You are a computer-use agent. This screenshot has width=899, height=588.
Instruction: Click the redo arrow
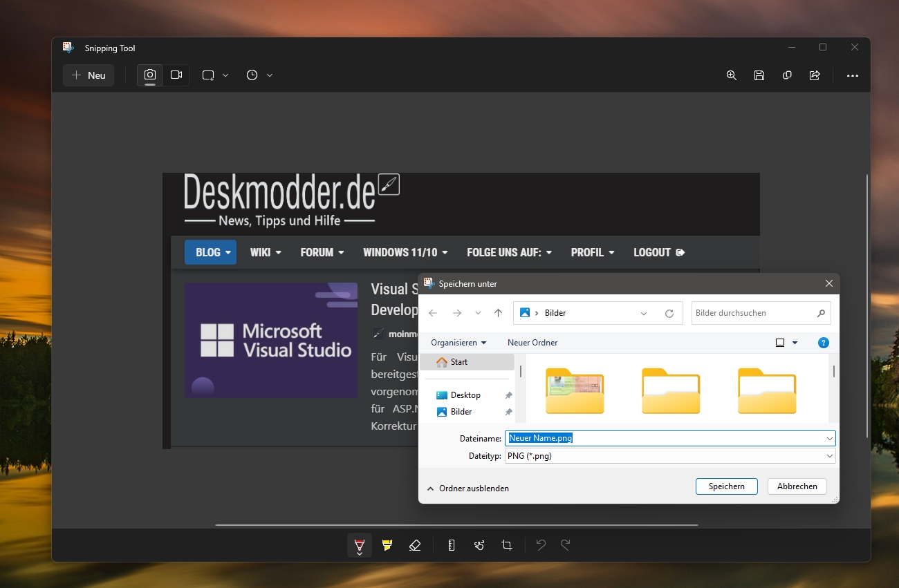(566, 545)
